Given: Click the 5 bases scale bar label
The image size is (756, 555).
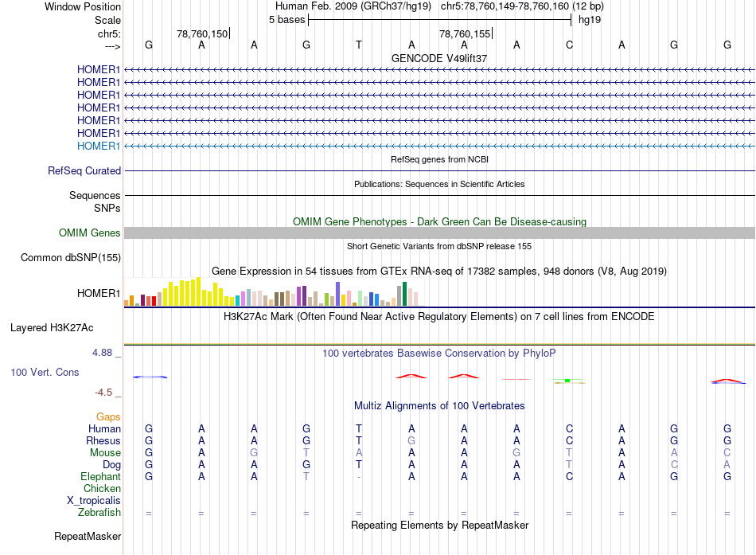Looking at the screenshot, I should [286, 20].
